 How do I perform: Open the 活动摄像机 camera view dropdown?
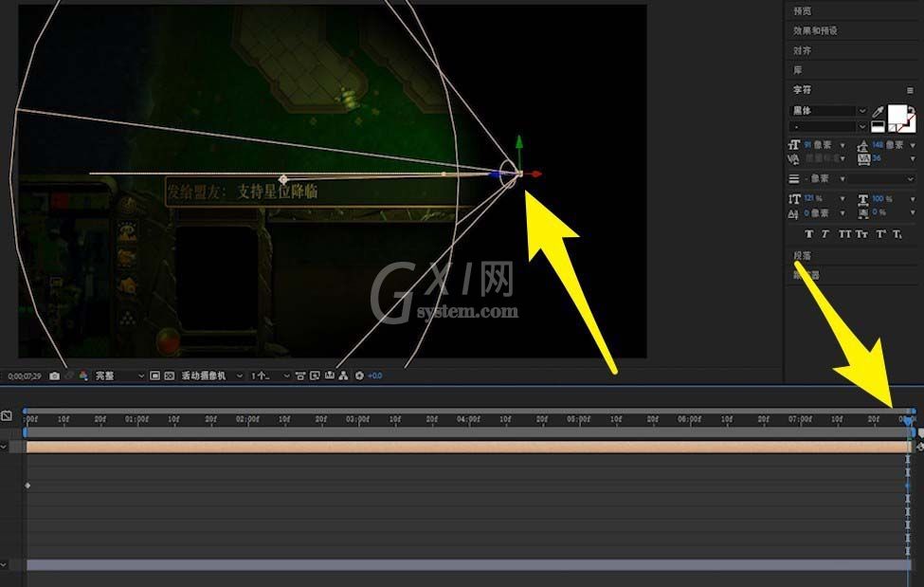click(211, 376)
